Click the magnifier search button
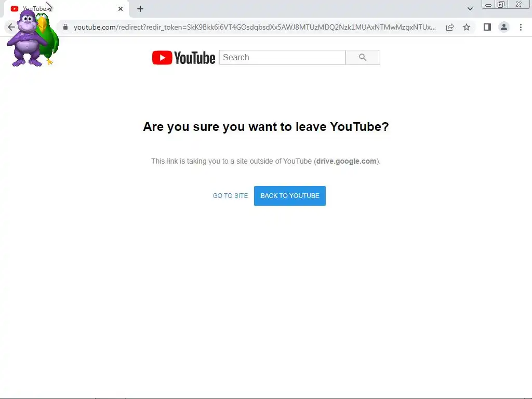 (x=363, y=57)
